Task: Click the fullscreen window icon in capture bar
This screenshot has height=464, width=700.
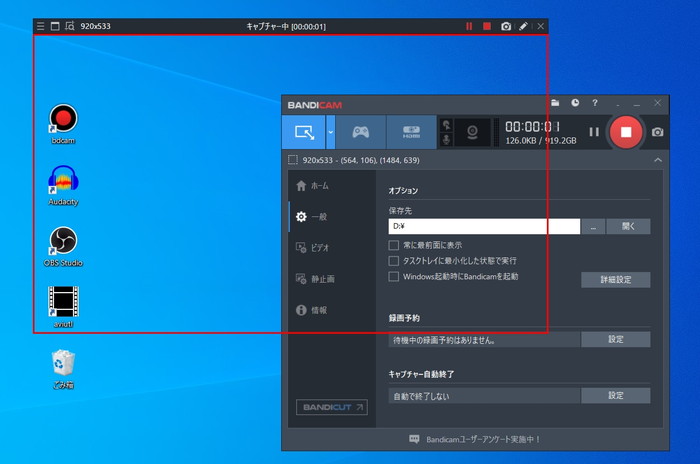Action: [x=55, y=26]
